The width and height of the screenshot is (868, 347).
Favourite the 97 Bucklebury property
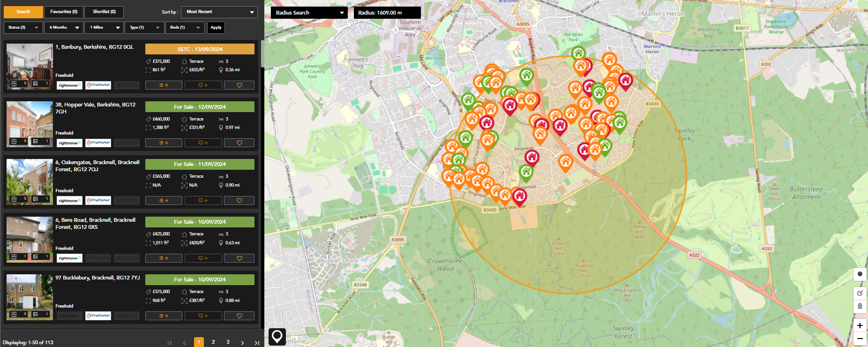point(239,316)
